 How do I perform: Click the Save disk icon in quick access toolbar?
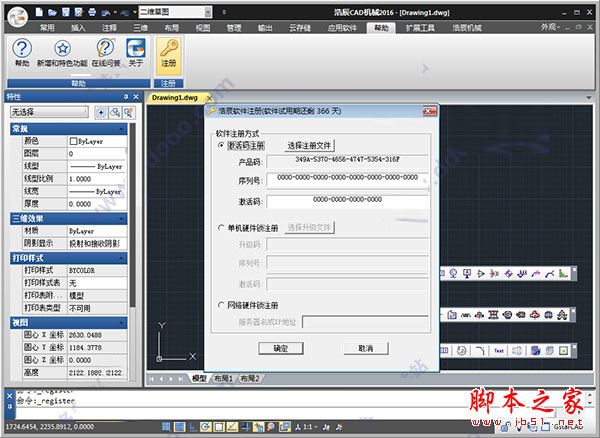coord(66,12)
